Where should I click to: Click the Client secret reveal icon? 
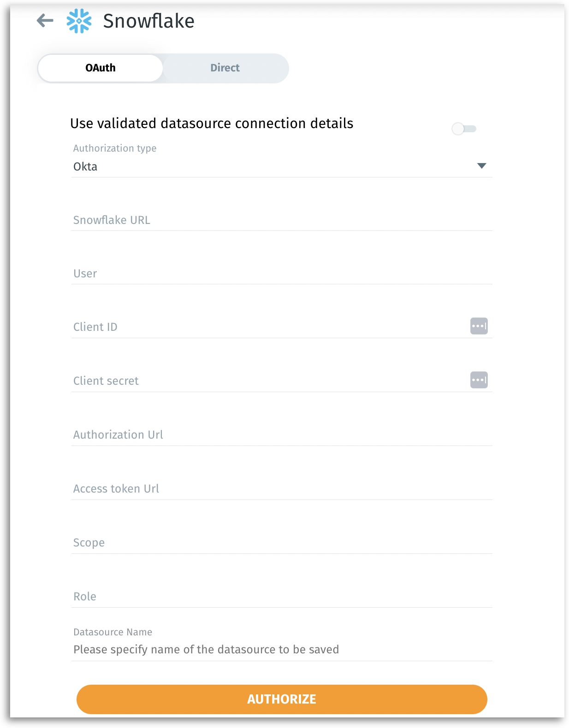point(479,380)
